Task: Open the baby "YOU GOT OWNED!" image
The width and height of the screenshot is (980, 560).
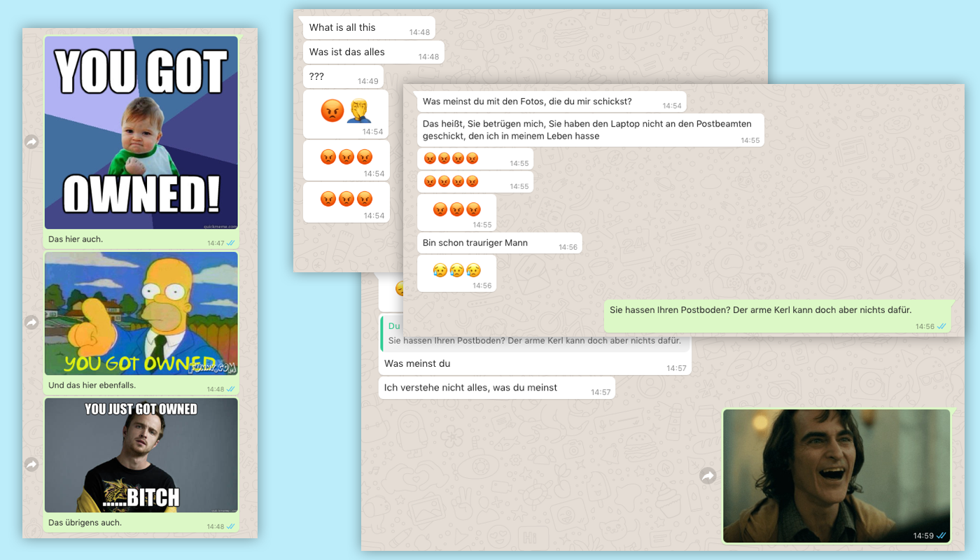Action: pyautogui.click(x=141, y=133)
